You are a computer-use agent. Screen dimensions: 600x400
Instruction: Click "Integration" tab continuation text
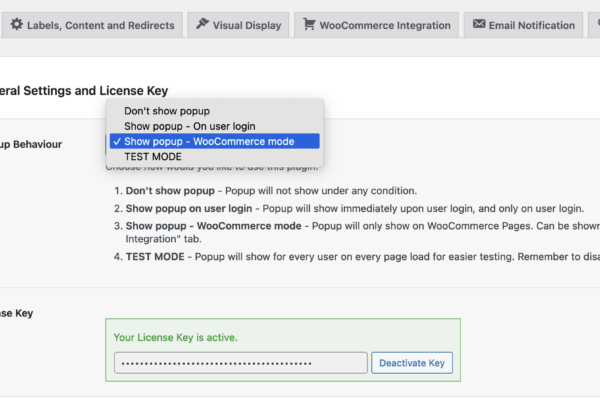pos(163,239)
